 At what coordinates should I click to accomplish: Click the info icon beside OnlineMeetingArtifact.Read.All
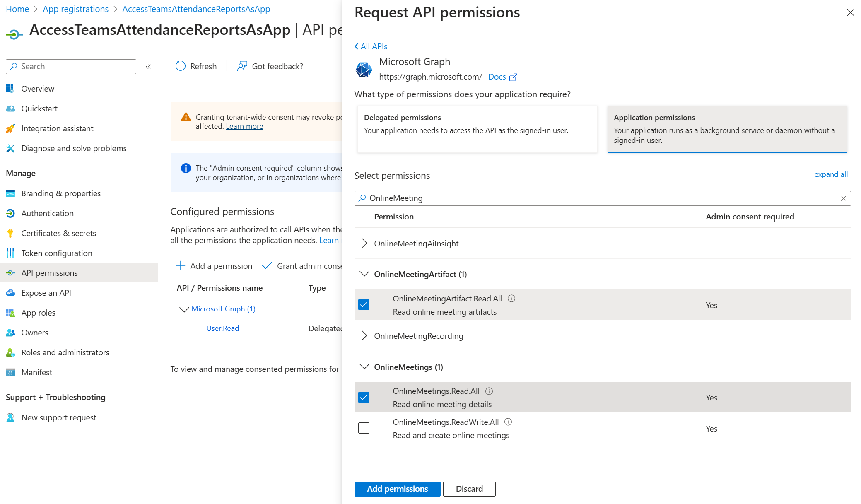(x=511, y=299)
